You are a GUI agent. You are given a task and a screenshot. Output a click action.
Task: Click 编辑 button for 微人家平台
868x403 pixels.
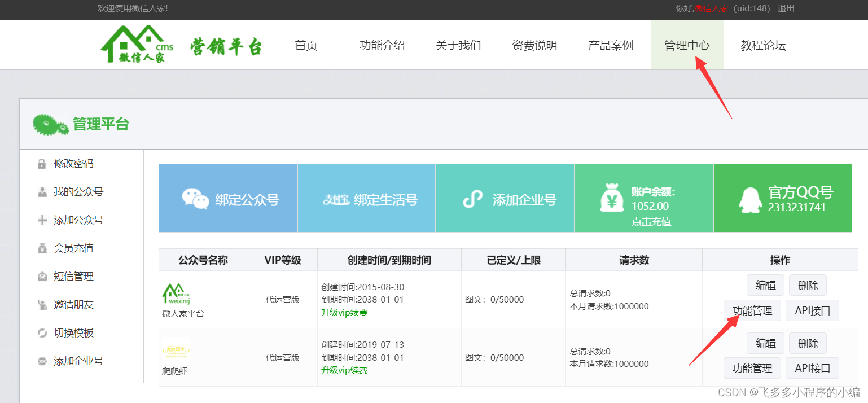tap(766, 285)
